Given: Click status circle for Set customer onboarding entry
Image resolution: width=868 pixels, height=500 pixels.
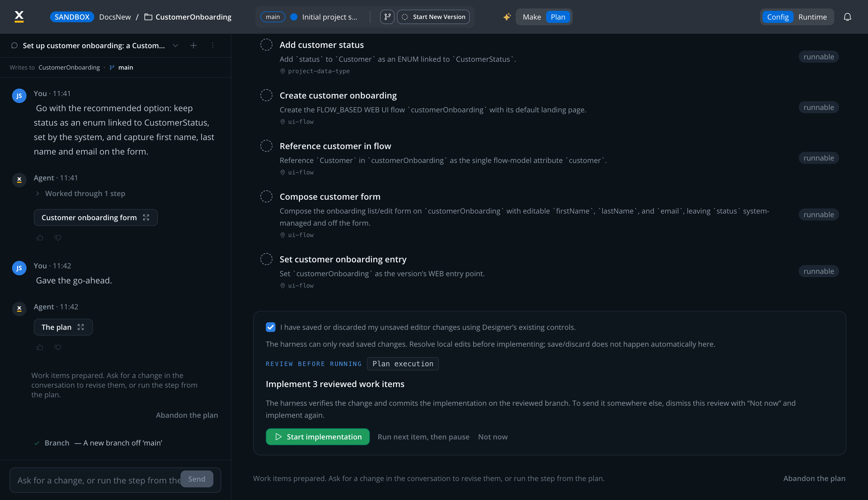Looking at the screenshot, I should point(266,259).
